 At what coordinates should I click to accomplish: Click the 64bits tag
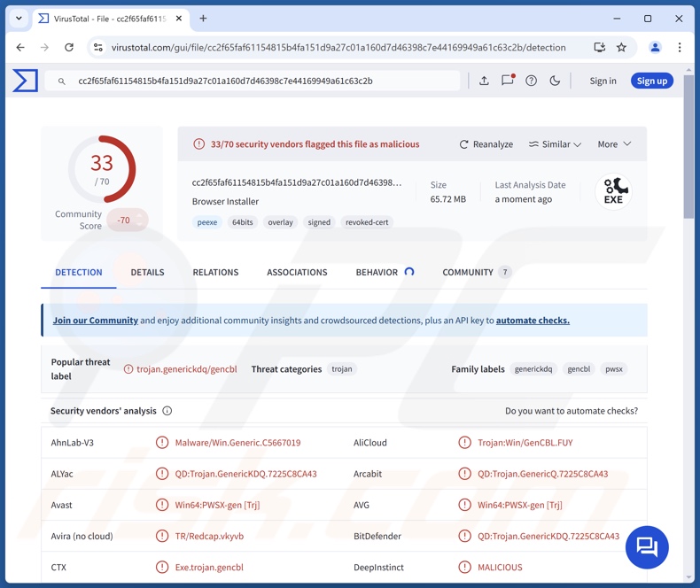(x=243, y=222)
